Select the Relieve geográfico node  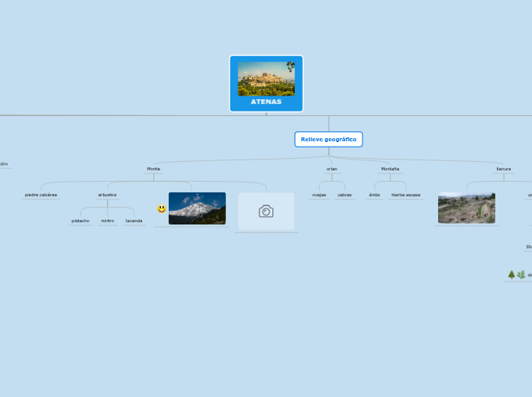tap(328, 139)
